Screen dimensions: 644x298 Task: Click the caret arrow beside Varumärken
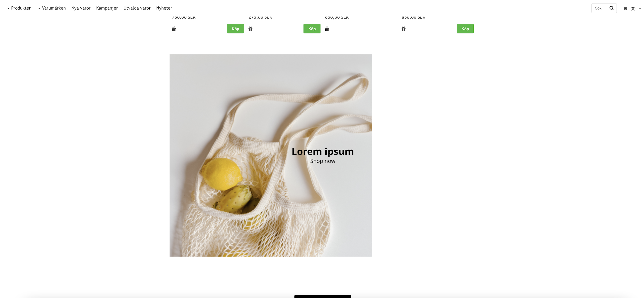[39, 8]
